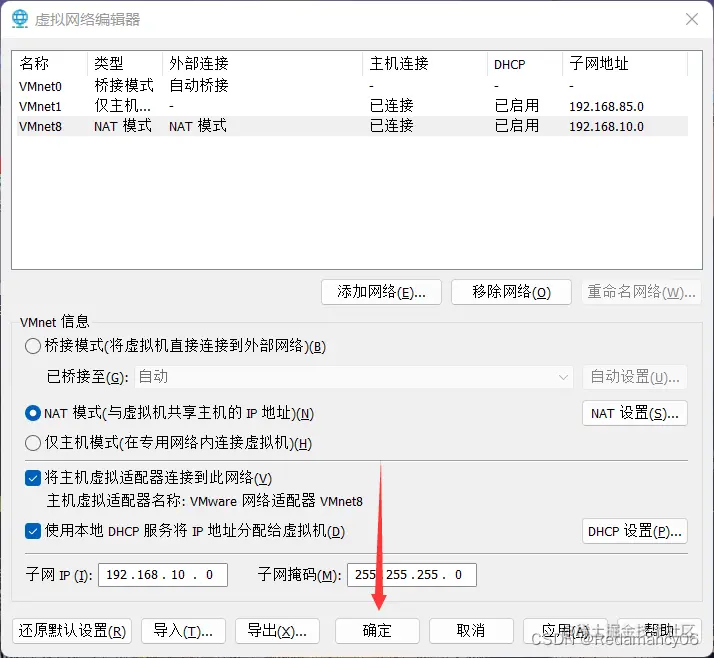Click the Virtual Network Editor globe icon
The width and height of the screenshot is (714, 658).
pyautogui.click(x=20, y=19)
